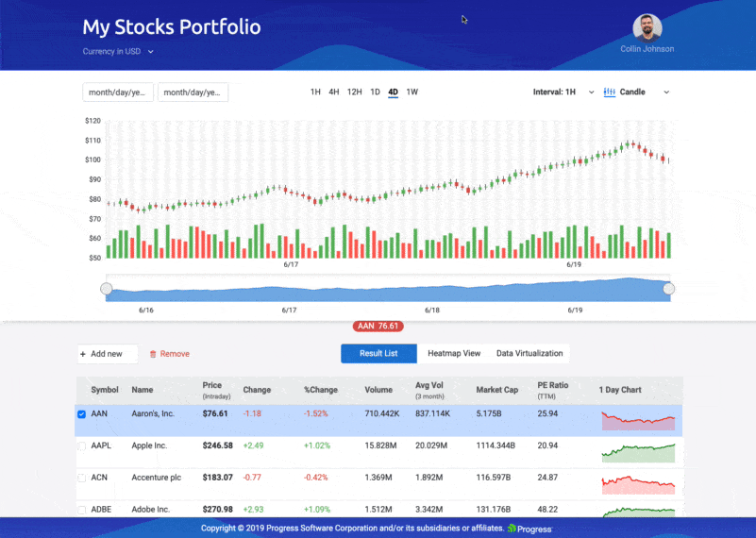Click the right navigator range handle
756x538 pixels.
point(669,289)
